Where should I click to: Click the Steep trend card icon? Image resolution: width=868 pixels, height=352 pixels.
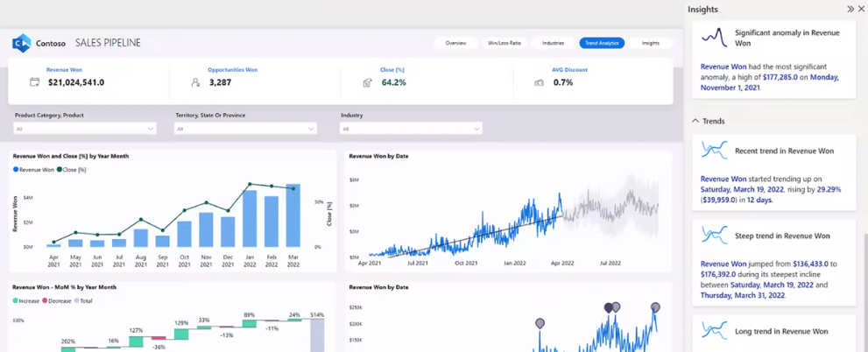(714, 236)
